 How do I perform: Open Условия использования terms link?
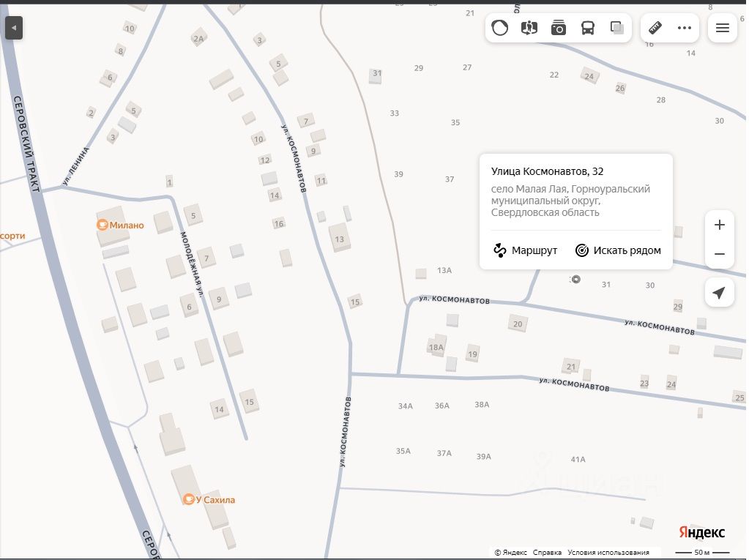pos(608,553)
